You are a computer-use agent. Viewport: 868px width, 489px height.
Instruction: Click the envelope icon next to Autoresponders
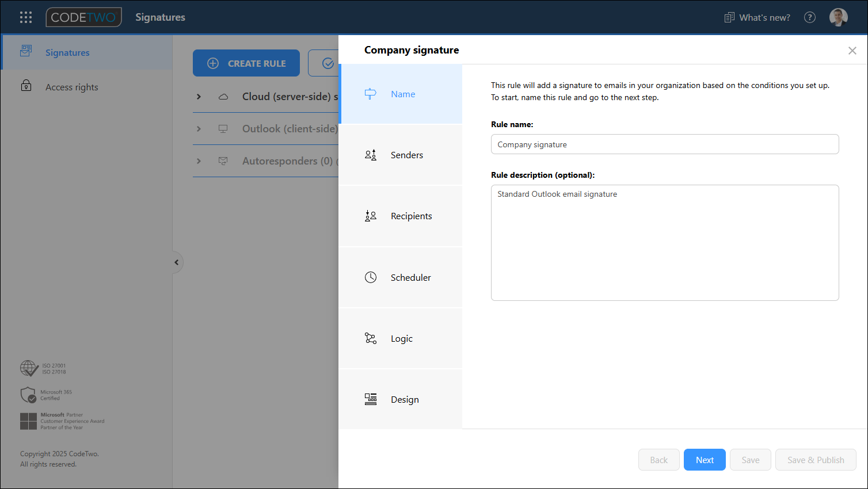pos(223,161)
